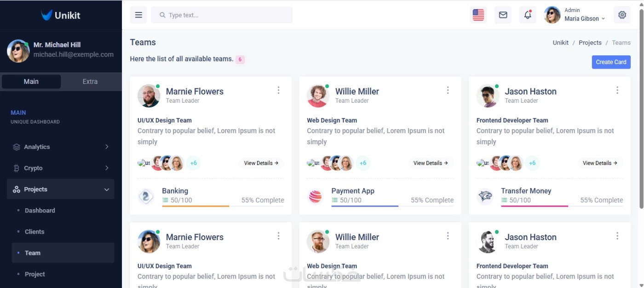Click the settings gear icon
644x288 pixels.
click(x=622, y=15)
